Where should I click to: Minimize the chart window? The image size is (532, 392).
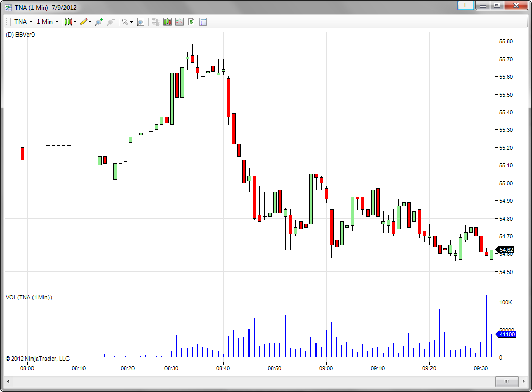pyautogui.click(x=483, y=6)
